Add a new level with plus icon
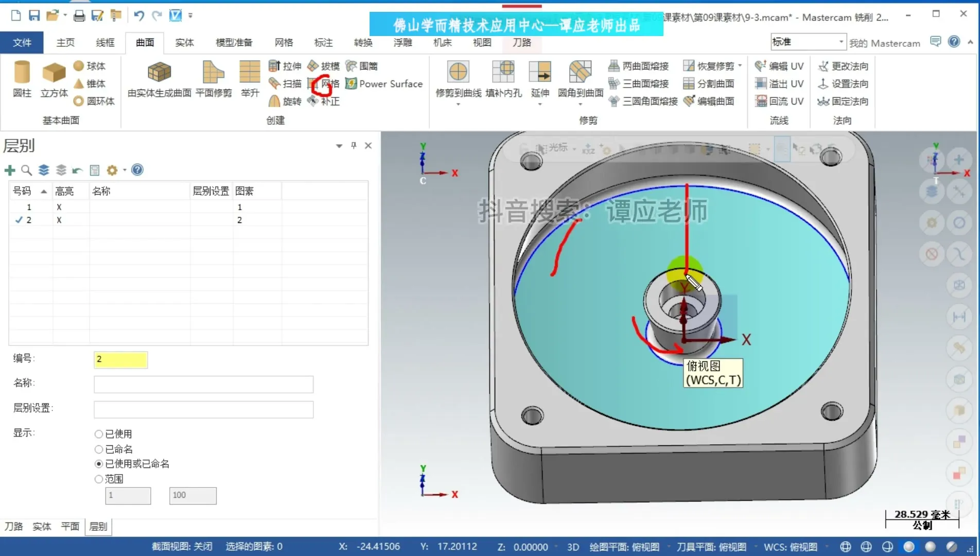The width and height of the screenshot is (980, 556). point(10,170)
